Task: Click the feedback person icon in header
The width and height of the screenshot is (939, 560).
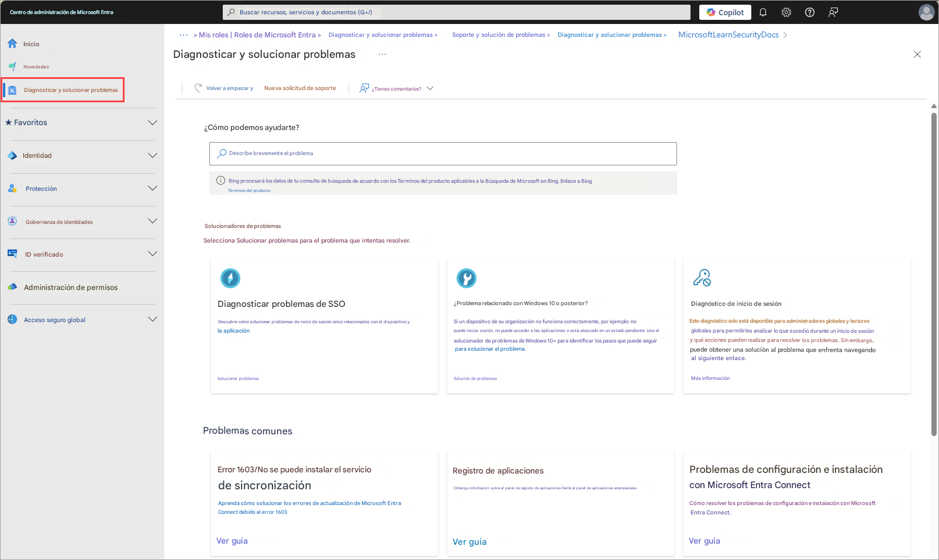Action: 833,12
